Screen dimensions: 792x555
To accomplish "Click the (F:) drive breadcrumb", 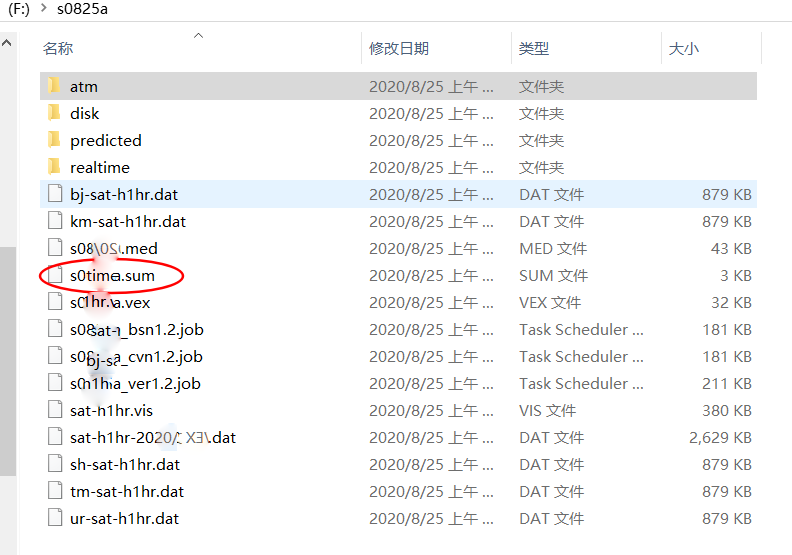I will point(19,9).
